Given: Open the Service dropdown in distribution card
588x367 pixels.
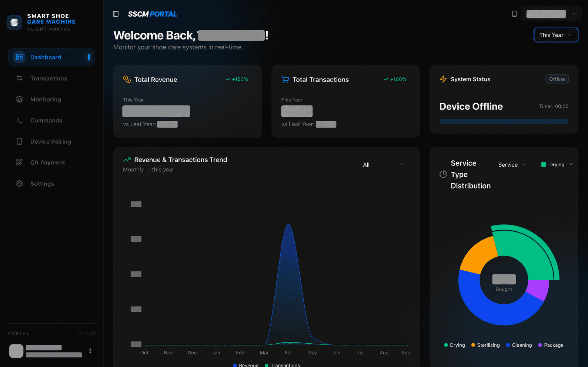Looking at the screenshot, I should click(512, 164).
